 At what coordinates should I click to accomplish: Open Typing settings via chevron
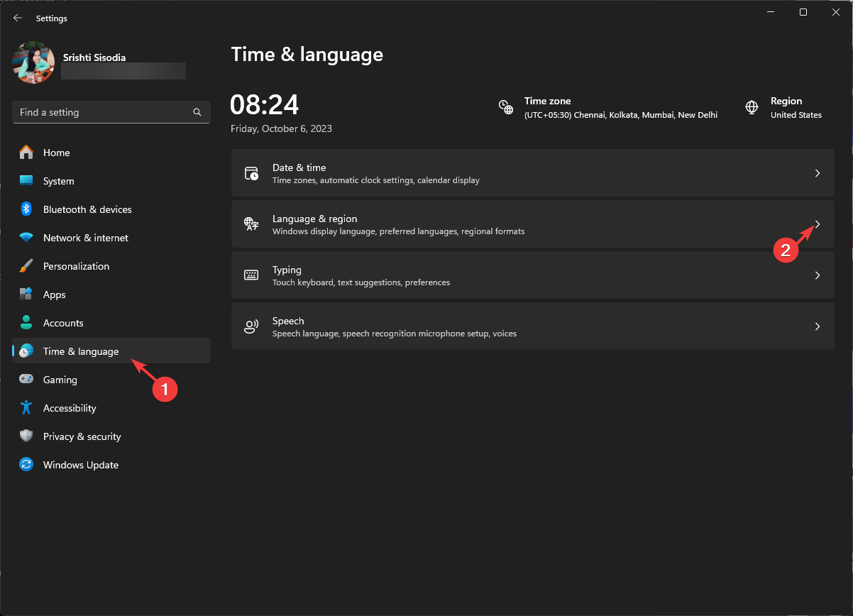817,275
